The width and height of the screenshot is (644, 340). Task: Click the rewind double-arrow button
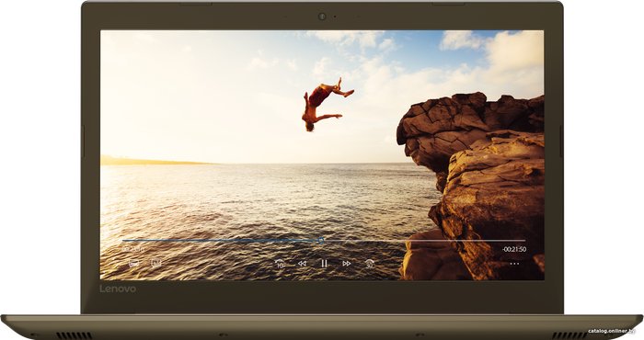[x=303, y=264]
